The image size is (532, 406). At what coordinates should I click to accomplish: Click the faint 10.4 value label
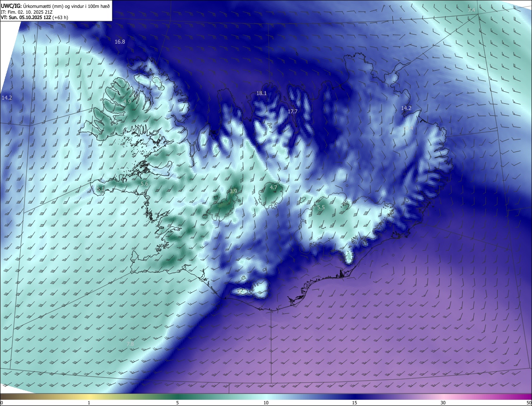pos(409,129)
